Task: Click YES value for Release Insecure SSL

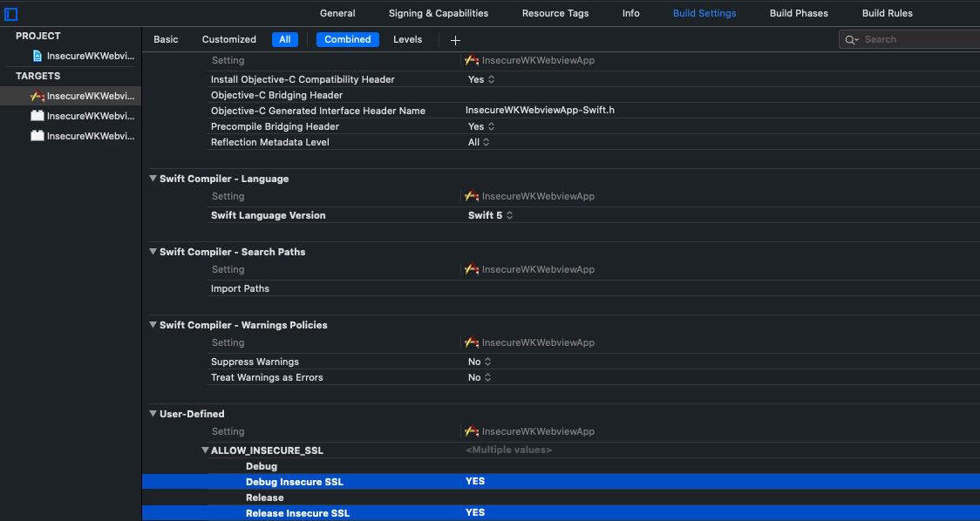Action: [x=475, y=512]
